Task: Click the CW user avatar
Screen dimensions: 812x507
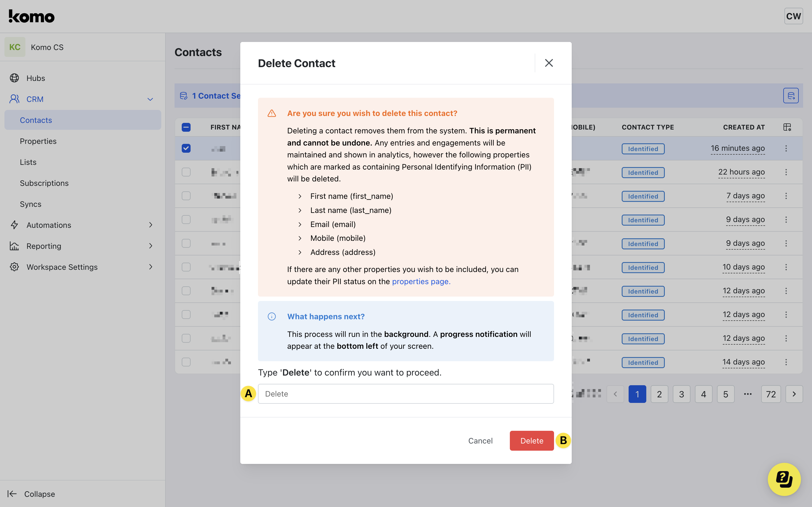Action: (793, 16)
